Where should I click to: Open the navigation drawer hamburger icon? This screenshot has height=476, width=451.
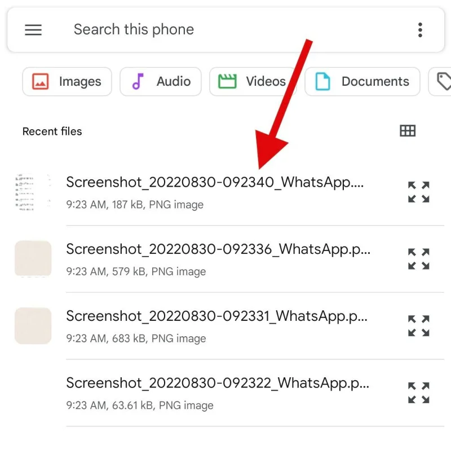tap(33, 30)
